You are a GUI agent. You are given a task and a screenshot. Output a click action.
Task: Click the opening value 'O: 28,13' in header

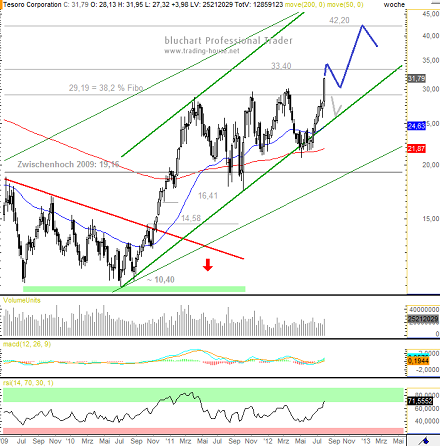tap(102, 5)
